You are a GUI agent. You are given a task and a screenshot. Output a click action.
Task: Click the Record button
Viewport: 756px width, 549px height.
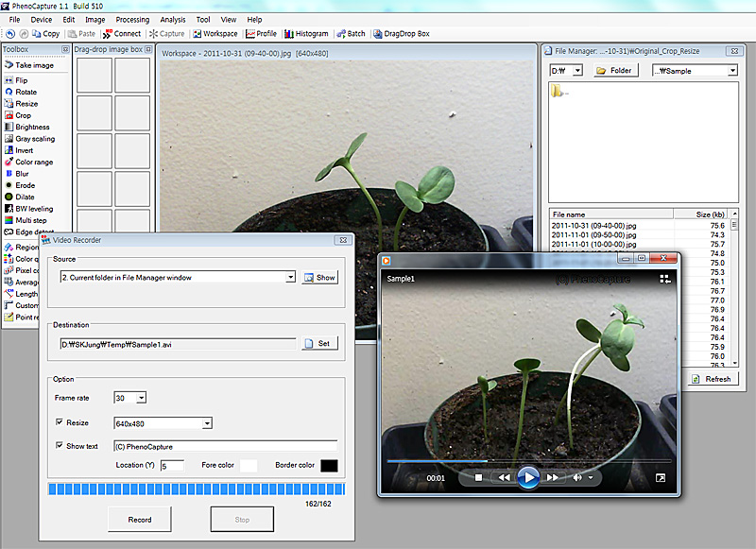pos(139,519)
